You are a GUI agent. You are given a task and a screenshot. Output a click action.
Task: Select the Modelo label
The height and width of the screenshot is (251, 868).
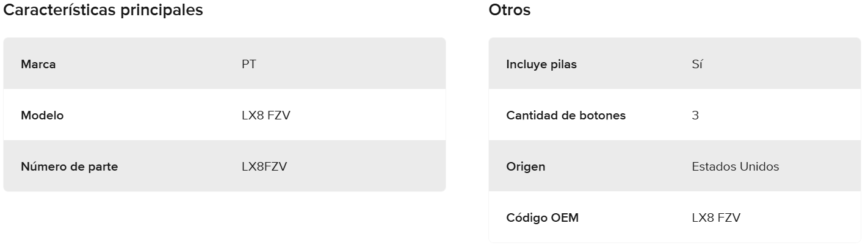point(42,115)
